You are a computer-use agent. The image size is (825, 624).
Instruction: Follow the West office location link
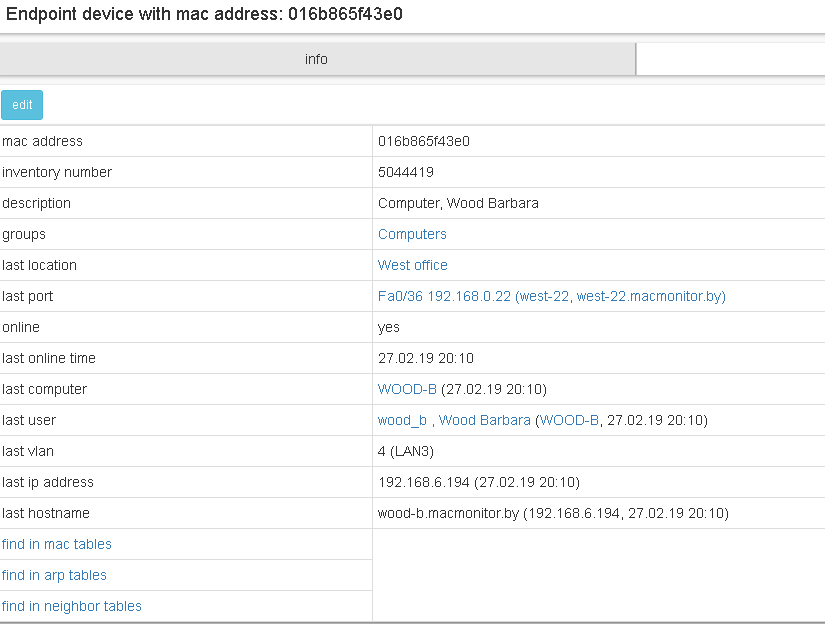412,265
